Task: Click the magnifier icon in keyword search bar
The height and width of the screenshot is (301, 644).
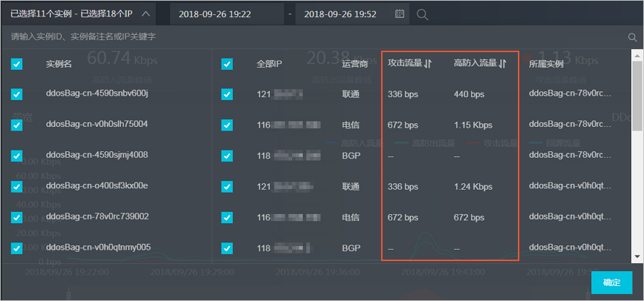Action: click(633, 37)
